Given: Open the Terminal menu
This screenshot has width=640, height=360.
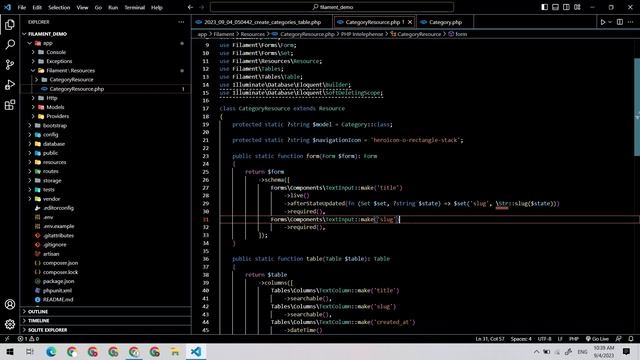Looking at the screenshot, I should tap(134, 7).
